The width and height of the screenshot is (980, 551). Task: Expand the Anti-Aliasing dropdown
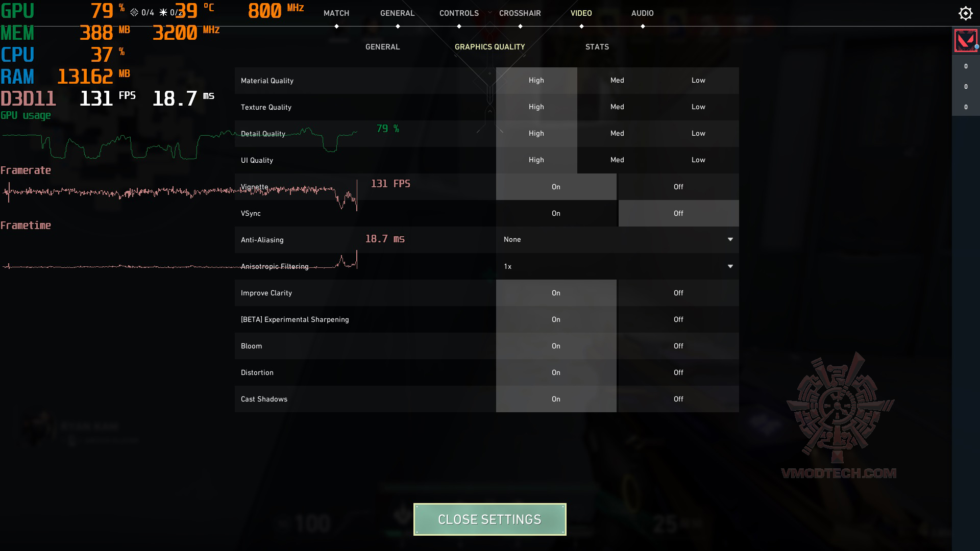(730, 239)
